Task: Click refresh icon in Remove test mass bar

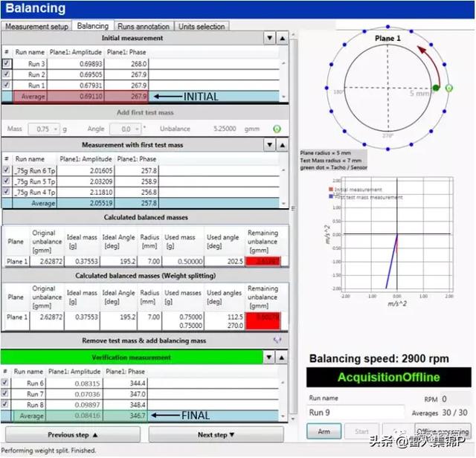Action: [x=277, y=341]
